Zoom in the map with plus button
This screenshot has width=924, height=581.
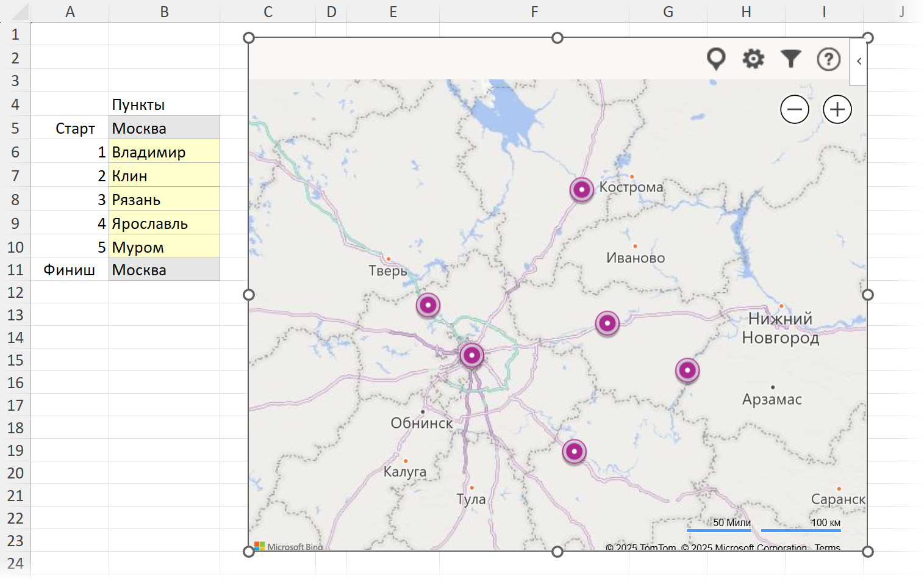click(837, 110)
